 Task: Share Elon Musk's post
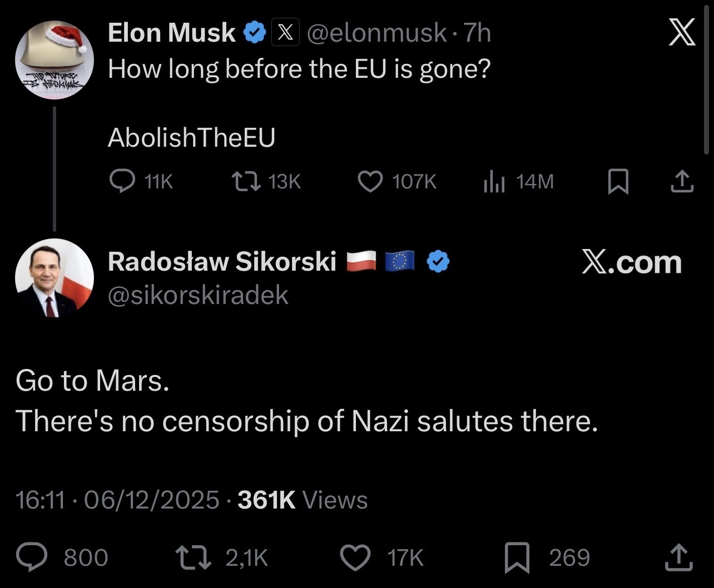681,181
